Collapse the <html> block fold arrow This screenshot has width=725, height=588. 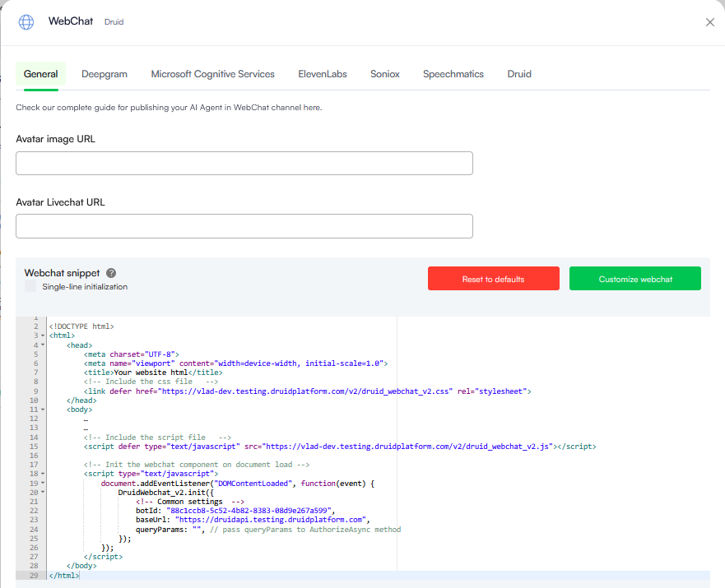point(42,336)
